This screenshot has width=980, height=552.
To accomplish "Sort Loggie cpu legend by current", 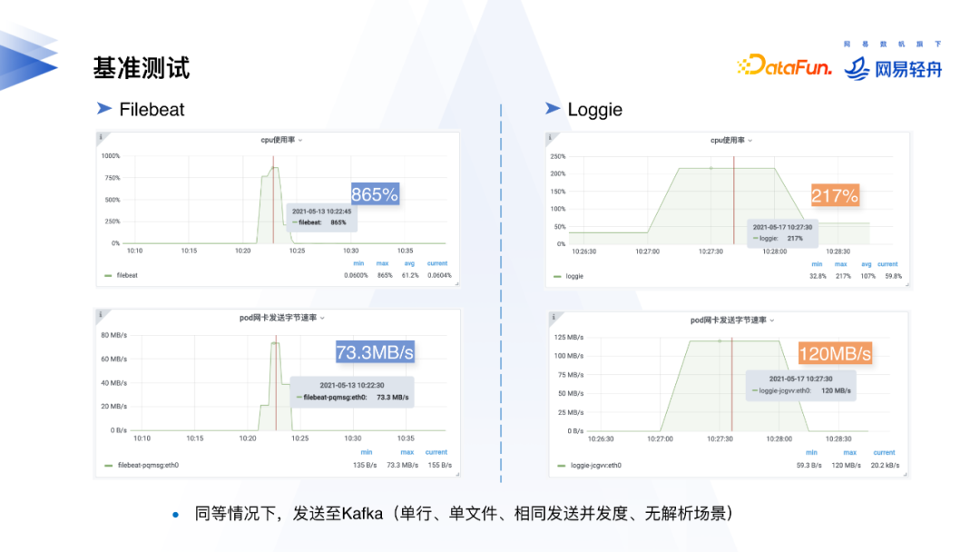I will (887, 264).
